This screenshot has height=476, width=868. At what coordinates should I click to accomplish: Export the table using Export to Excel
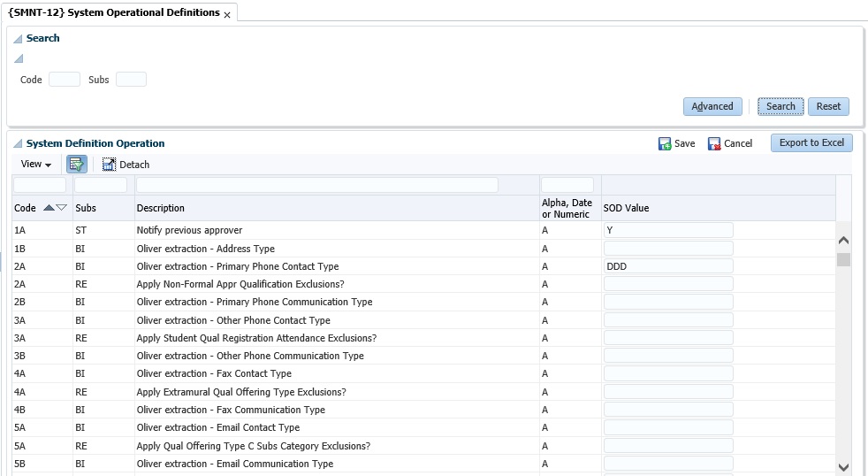tap(811, 142)
